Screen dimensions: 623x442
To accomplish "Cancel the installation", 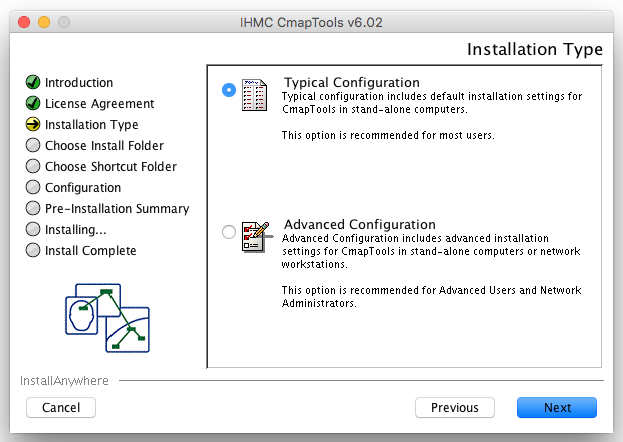I will pyautogui.click(x=61, y=408).
